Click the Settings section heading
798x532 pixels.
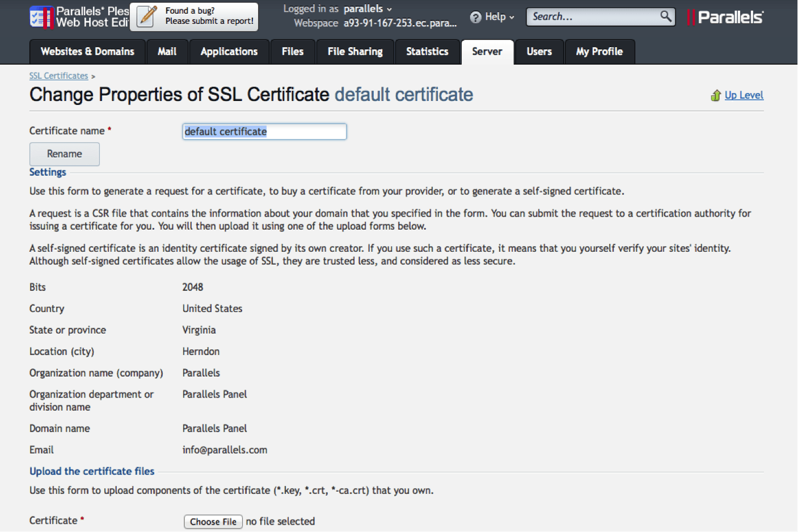click(48, 172)
